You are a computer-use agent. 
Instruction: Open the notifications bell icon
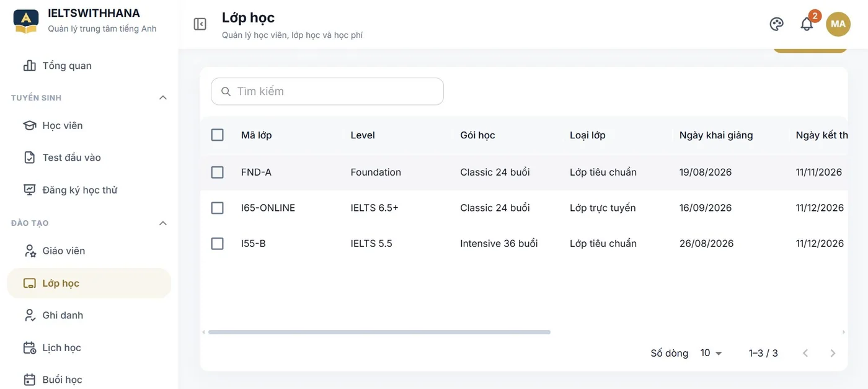point(807,24)
